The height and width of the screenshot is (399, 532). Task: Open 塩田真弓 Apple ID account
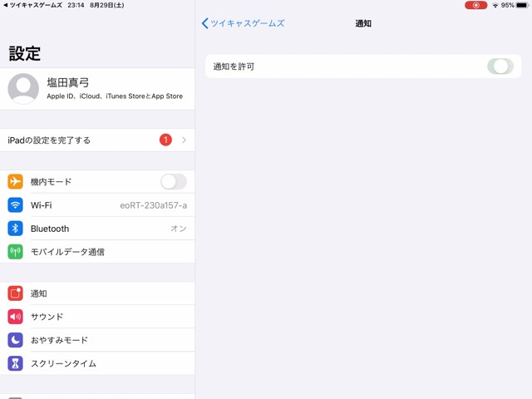click(97, 89)
